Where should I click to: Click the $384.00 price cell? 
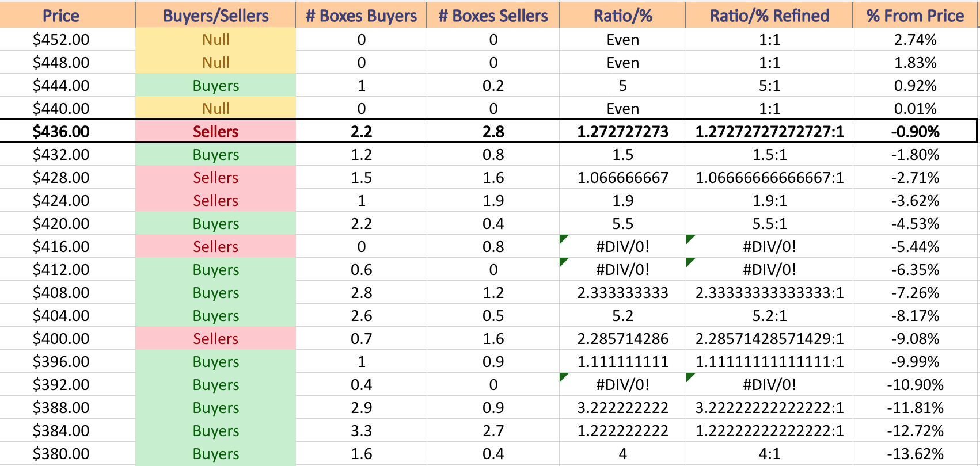pos(67,431)
